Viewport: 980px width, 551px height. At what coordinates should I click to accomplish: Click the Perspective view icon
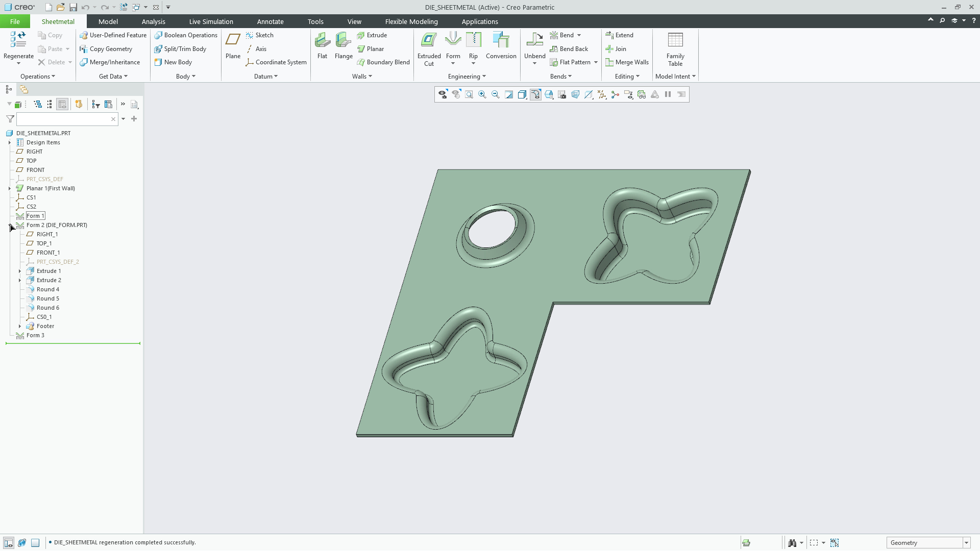(x=575, y=94)
